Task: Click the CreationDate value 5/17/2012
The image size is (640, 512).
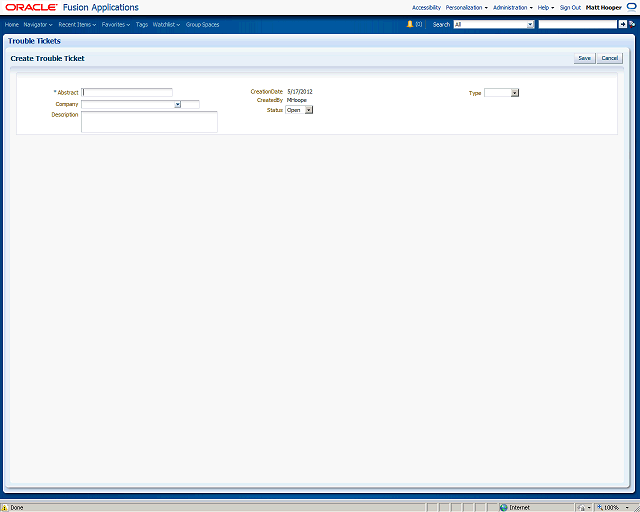Action: coord(300,91)
